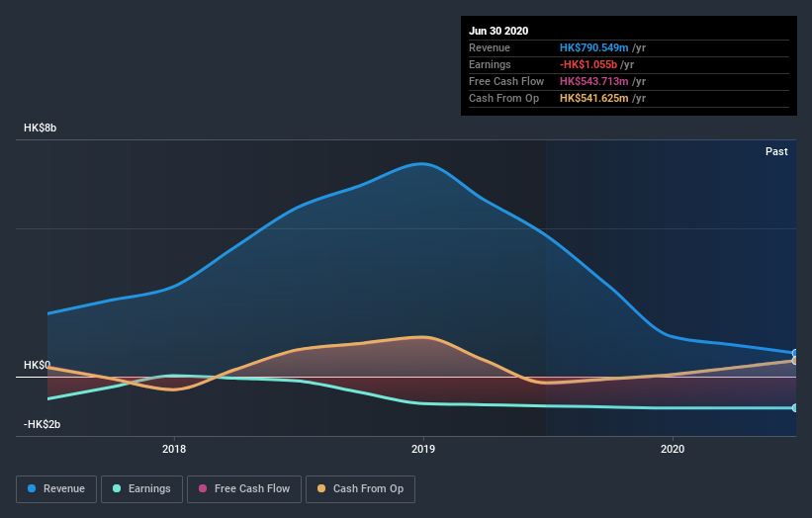
Task: Click the HK$0 y-axis label
Action: [37, 365]
